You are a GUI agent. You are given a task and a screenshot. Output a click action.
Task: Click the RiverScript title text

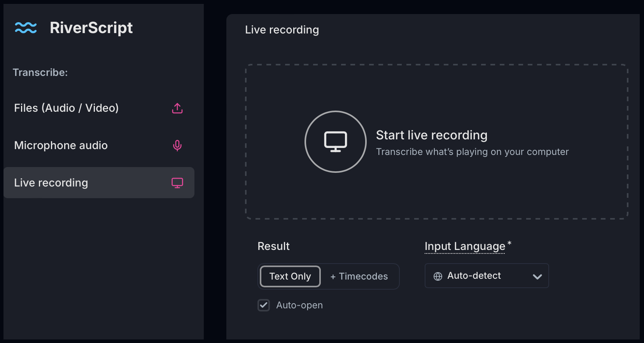pyautogui.click(x=91, y=28)
